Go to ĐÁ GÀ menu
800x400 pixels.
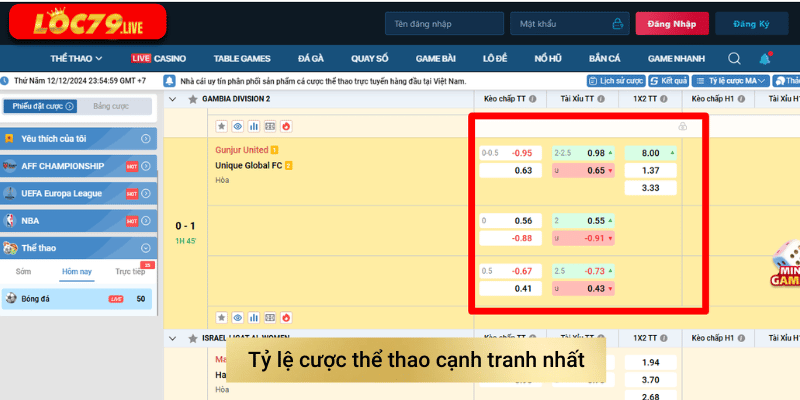[311, 59]
